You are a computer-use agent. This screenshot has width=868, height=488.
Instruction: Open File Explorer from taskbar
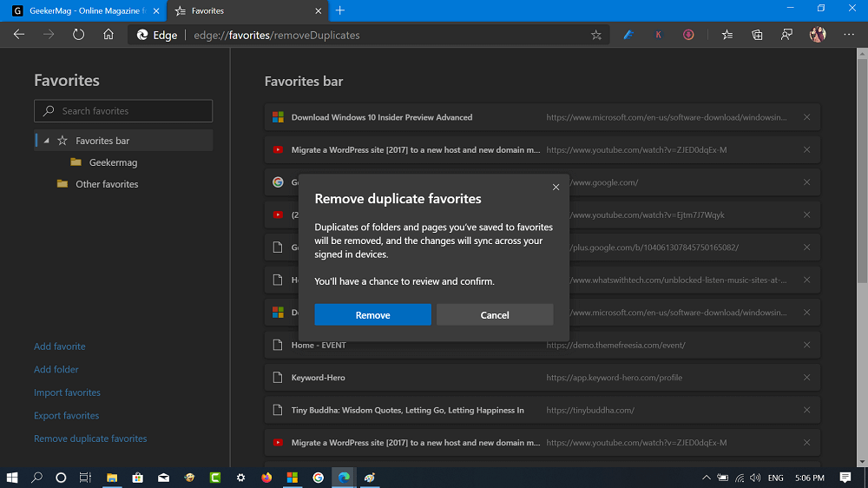[112, 478]
